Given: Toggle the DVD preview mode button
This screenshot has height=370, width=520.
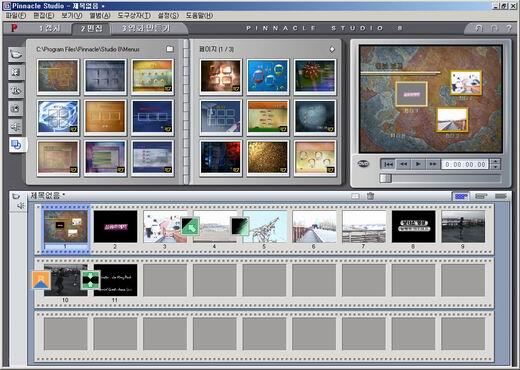Looking at the screenshot, I should [363, 164].
